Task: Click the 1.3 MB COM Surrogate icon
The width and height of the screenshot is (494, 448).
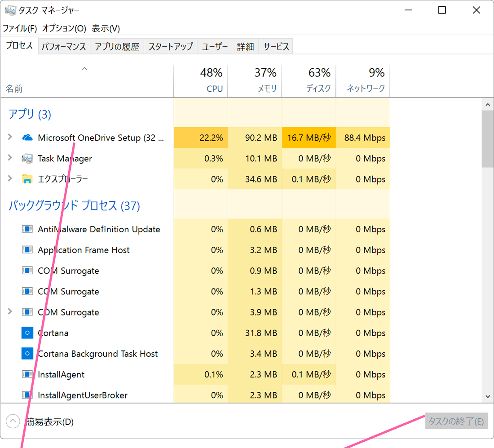Action: click(x=27, y=291)
